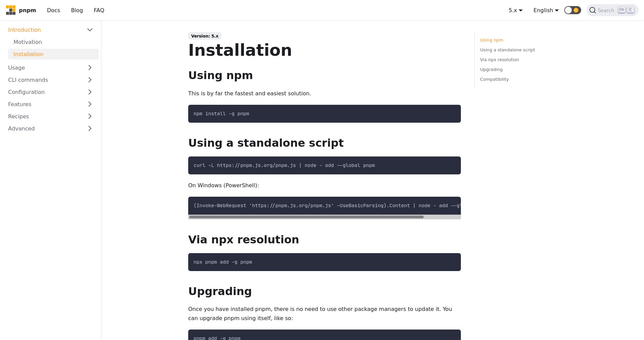The width and height of the screenshot is (644, 340).
Task: Click the 'Using a standalone script' heading
Action: 266,143
